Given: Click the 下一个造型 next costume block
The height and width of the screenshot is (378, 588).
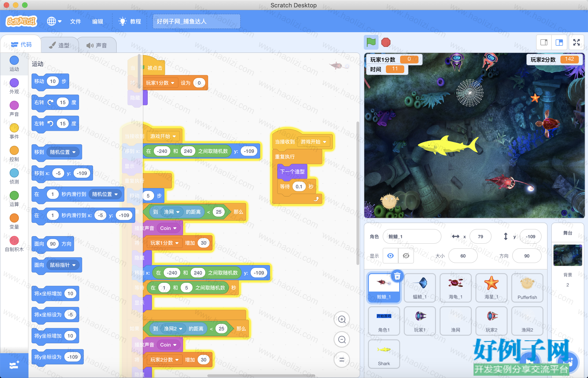Looking at the screenshot, I should pos(292,172).
